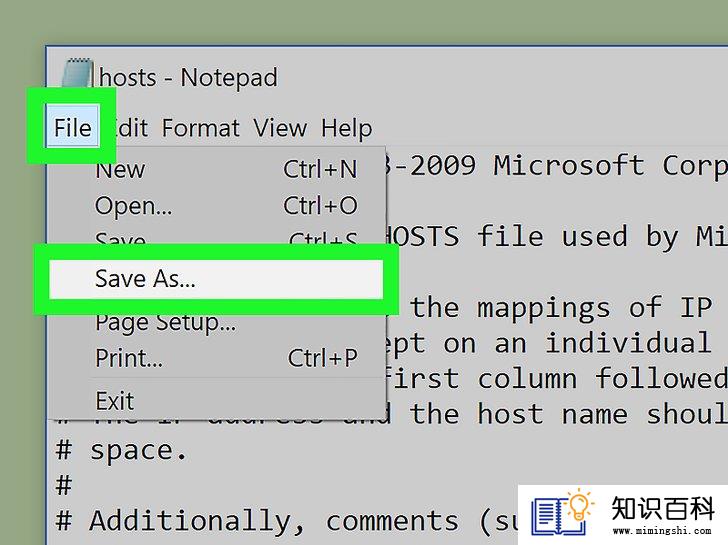This screenshot has height=545, width=728.
Task: Click the 知识百科 watermark text
Action: pyautogui.click(x=663, y=508)
